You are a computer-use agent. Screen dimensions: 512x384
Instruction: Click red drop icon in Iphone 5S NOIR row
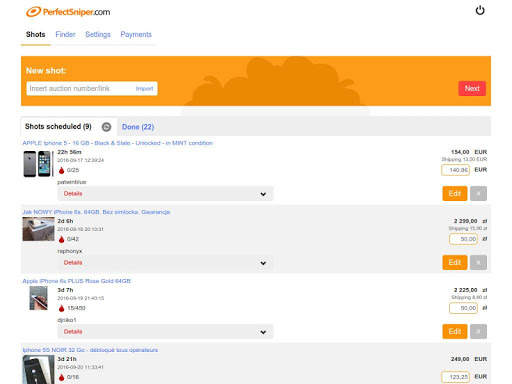61,377
